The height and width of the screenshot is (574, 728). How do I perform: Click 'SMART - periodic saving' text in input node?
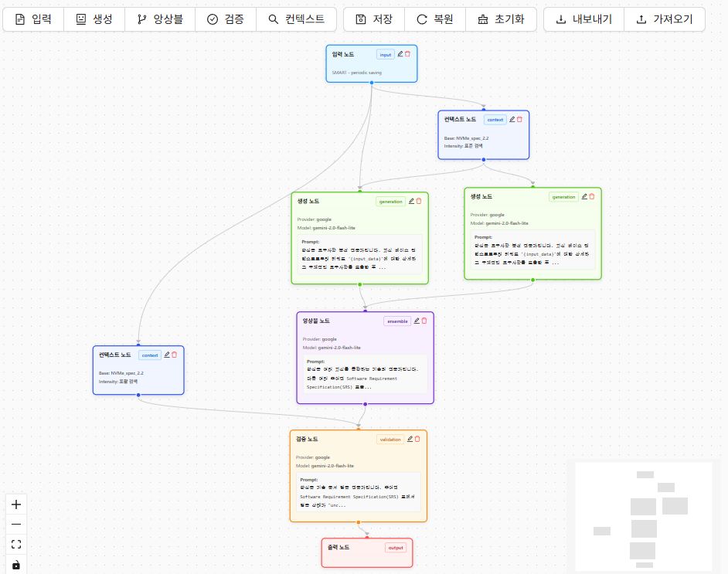click(356, 73)
